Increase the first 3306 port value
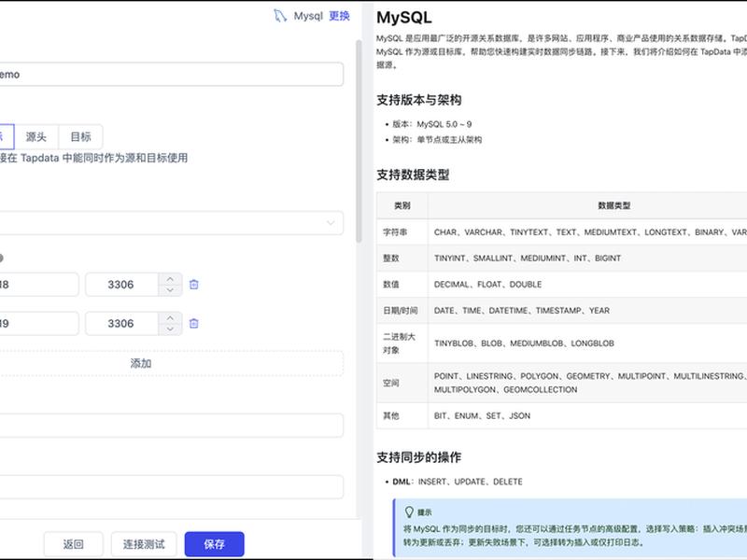 170,278
